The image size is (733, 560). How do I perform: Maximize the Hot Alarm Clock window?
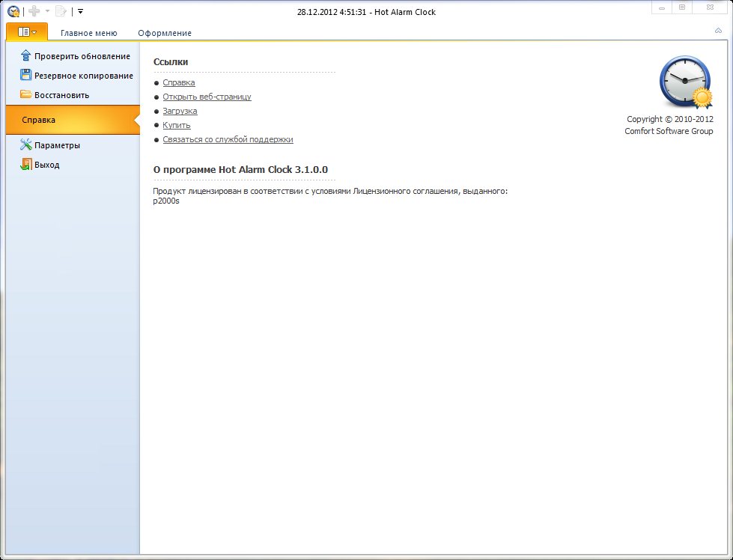pos(682,7)
